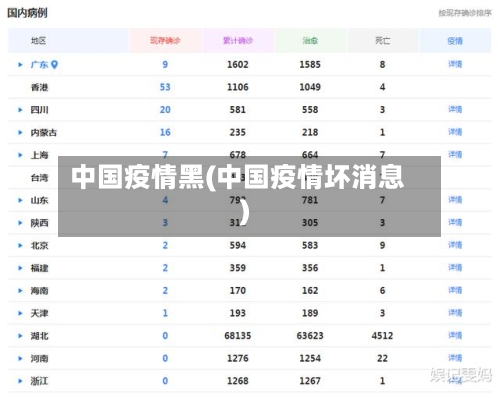Click the 国内病例 section title
This screenshot has height=393, width=500.
[27, 13]
